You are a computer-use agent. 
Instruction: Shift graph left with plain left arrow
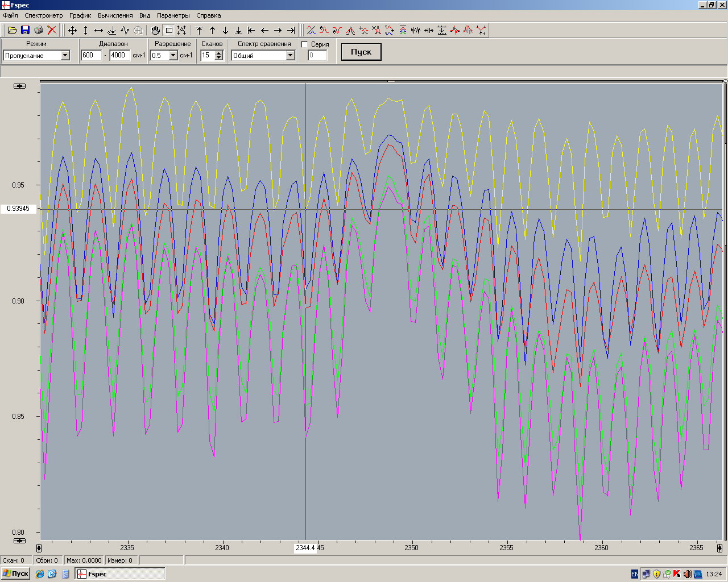[264, 30]
